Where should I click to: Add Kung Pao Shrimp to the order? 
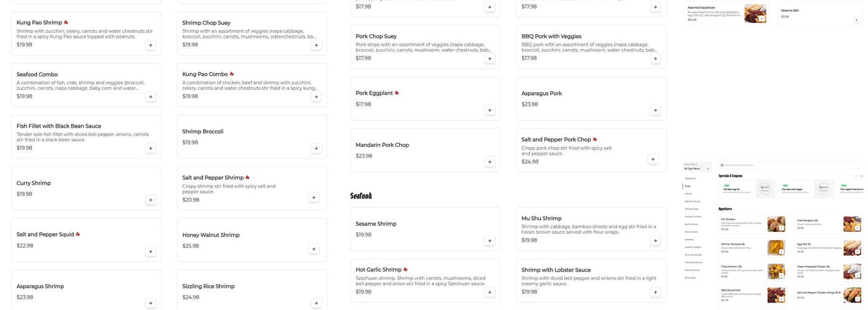coord(151,45)
